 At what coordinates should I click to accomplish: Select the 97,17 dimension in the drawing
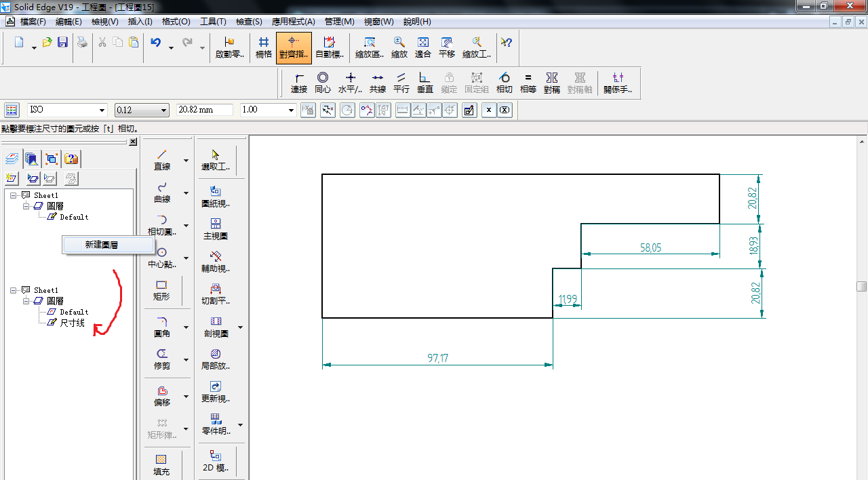[438, 358]
